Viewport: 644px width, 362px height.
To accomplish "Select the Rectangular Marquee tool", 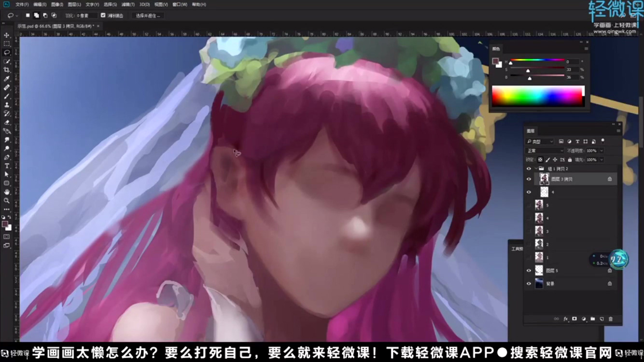I will point(7,44).
